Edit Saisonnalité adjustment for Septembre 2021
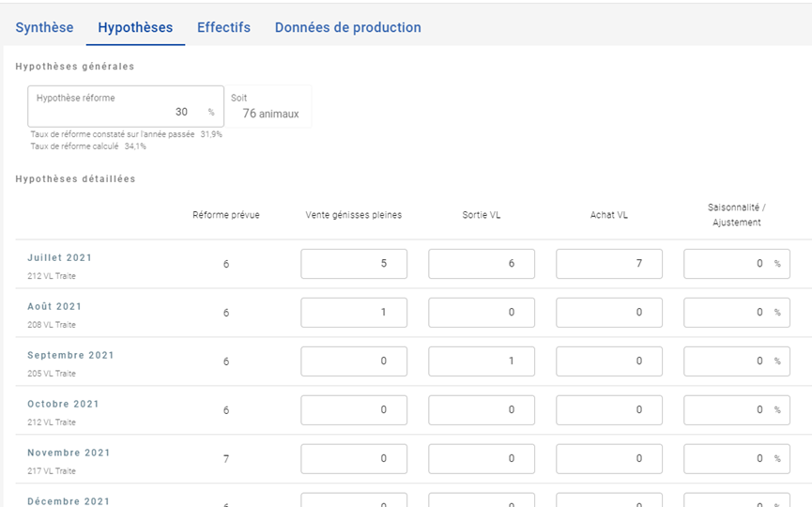Viewport: 812px width, 507px height. coord(737,361)
